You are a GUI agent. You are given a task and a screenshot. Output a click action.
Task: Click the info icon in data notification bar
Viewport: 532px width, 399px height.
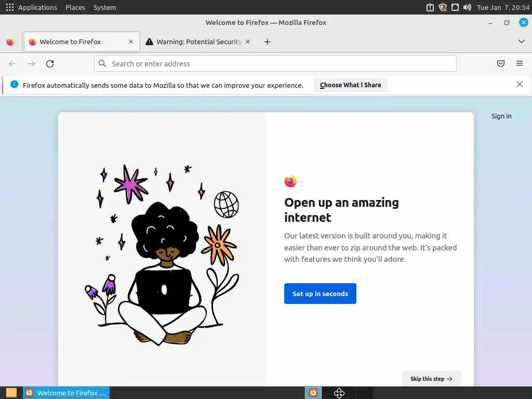[x=14, y=85]
